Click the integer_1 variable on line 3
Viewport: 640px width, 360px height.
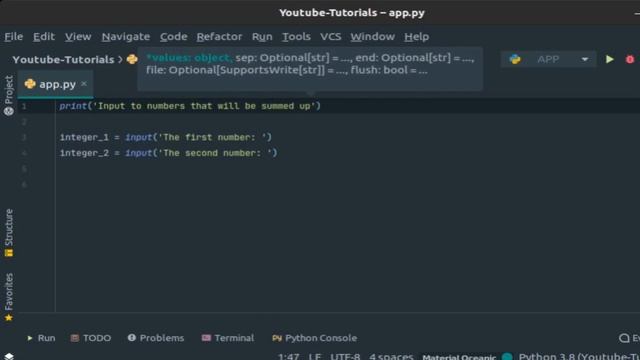(x=84, y=138)
